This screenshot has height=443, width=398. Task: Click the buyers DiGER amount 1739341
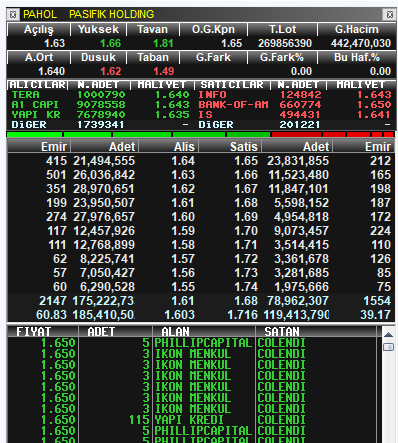(x=101, y=125)
